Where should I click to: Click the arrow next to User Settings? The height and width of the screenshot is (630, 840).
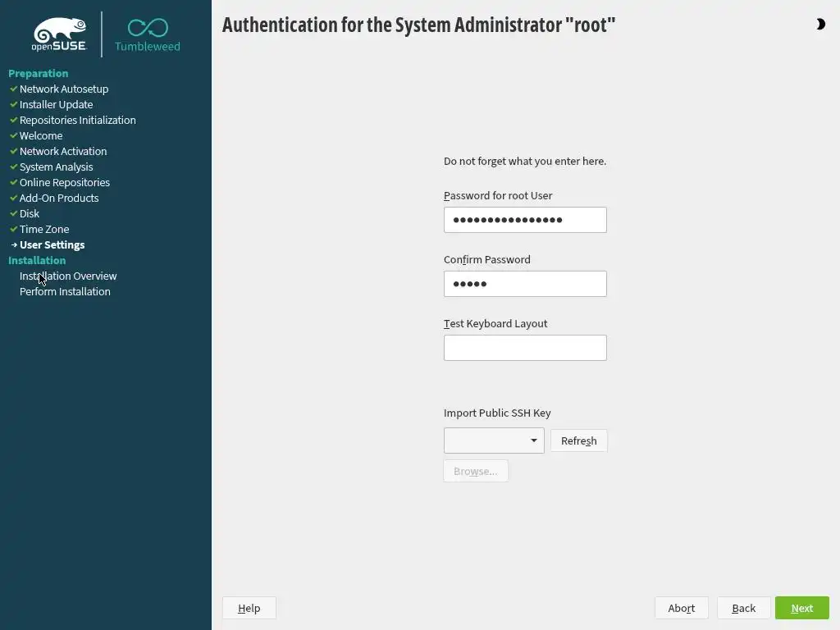[14, 244]
